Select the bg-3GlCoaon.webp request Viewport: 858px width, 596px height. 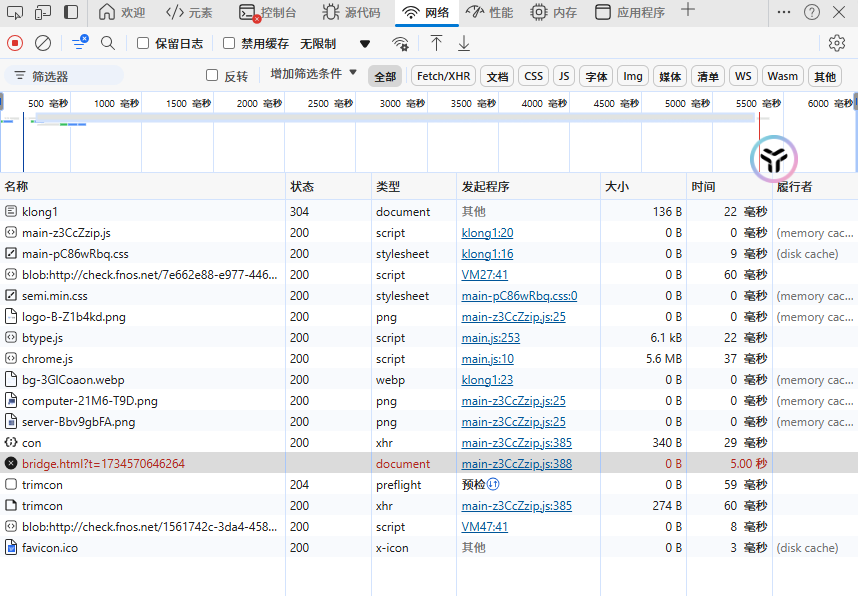(x=429, y=379)
